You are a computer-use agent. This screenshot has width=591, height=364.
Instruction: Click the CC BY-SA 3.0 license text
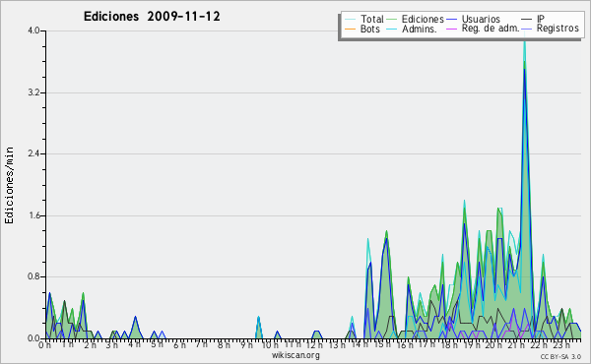pos(560,356)
